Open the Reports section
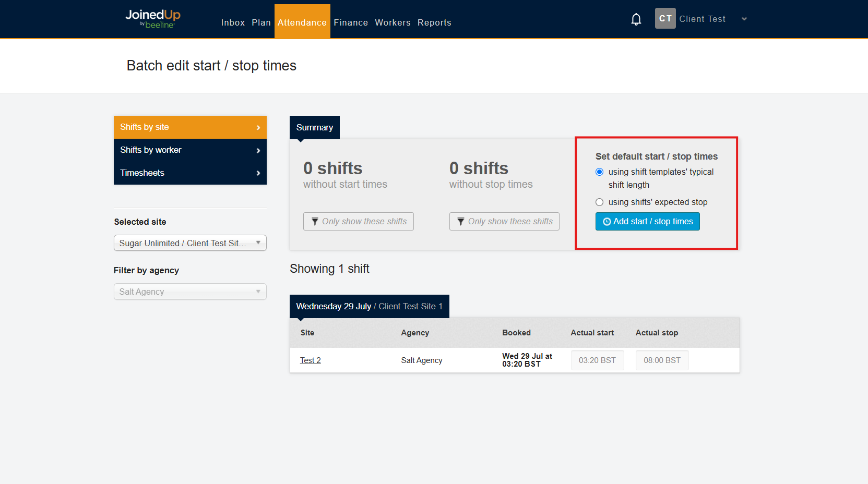Viewport: 868px width, 484px height. tap(434, 22)
